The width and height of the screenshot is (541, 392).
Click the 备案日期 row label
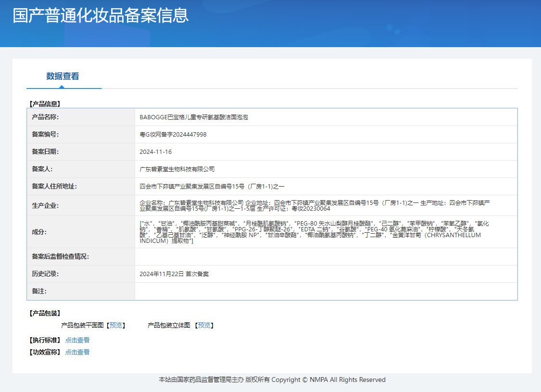[45, 152]
